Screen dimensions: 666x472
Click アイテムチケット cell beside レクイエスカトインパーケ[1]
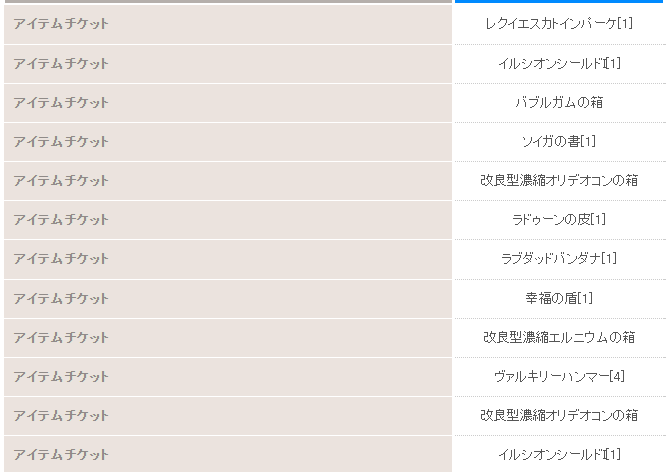click(x=228, y=24)
